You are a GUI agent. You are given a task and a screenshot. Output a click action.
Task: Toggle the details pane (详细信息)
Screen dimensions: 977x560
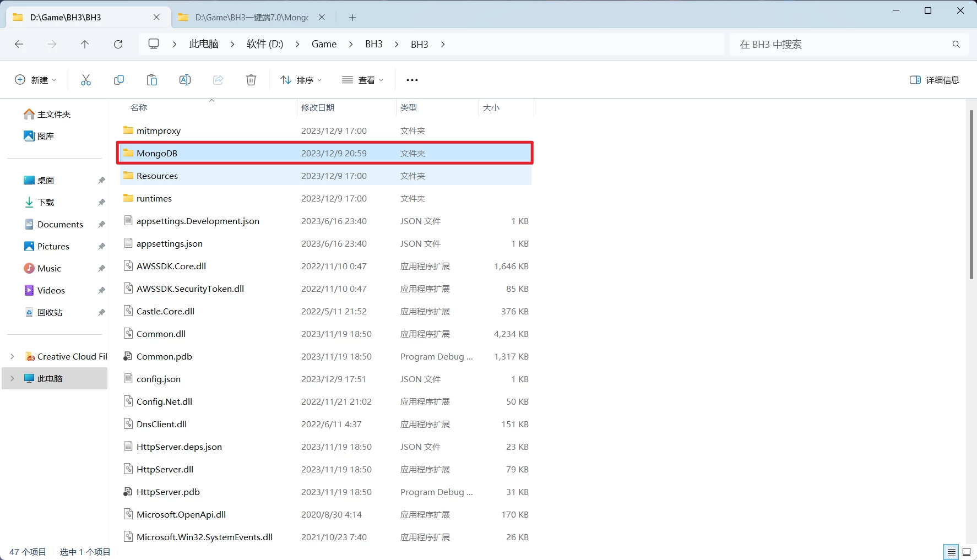tap(934, 80)
